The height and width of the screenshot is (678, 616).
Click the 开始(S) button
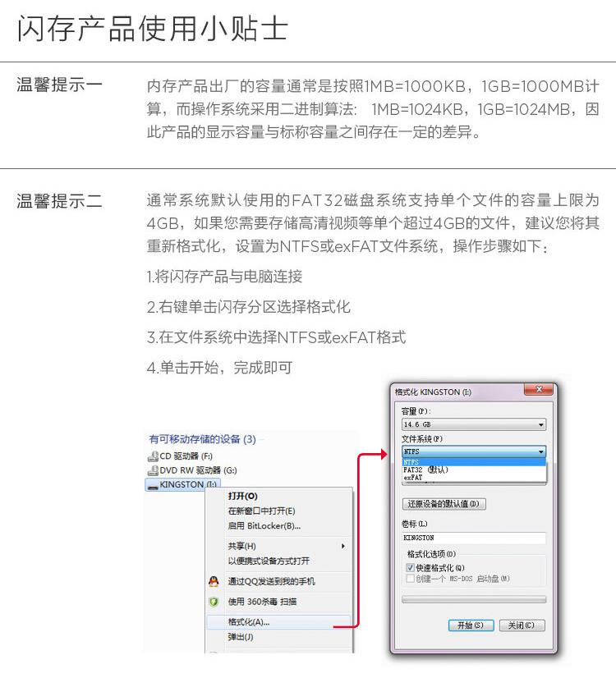click(x=471, y=625)
